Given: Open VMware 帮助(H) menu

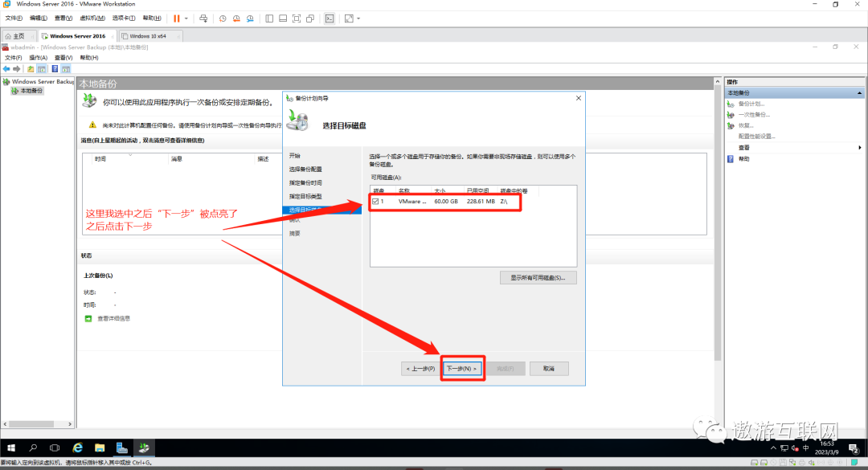Looking at the screenshot, I should [152, 18].
